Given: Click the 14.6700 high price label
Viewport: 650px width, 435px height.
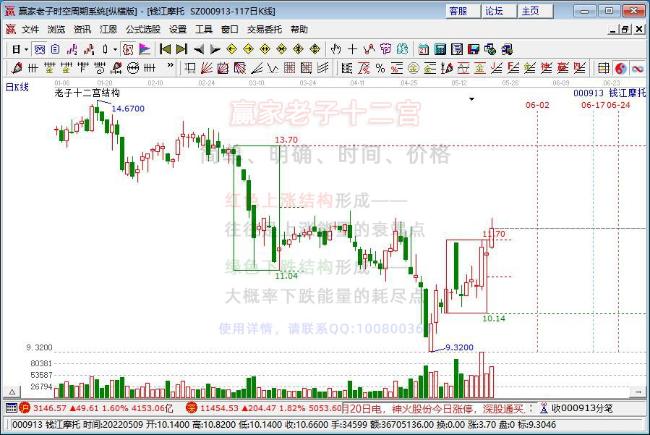Looking at the screenshot, I should pyautogui.click(x=128, y=109).
